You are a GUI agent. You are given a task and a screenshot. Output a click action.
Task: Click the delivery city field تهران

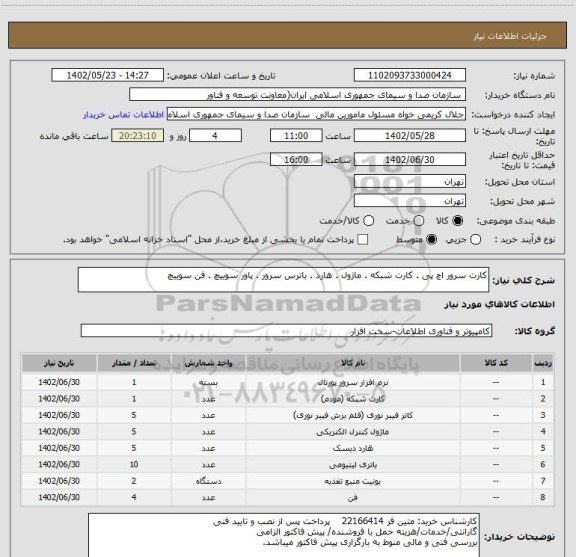tap(410, 201)
